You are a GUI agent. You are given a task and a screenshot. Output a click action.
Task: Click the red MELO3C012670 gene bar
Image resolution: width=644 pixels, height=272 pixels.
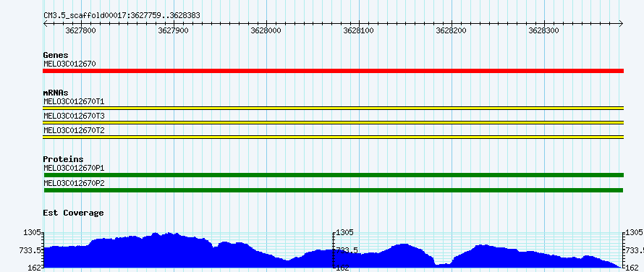(333, 71)
